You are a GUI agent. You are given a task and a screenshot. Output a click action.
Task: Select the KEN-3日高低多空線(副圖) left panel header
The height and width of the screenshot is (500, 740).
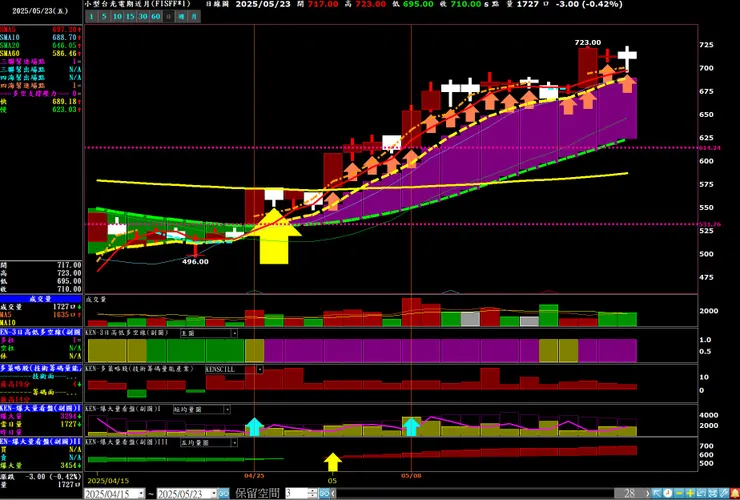click(41, 332)
